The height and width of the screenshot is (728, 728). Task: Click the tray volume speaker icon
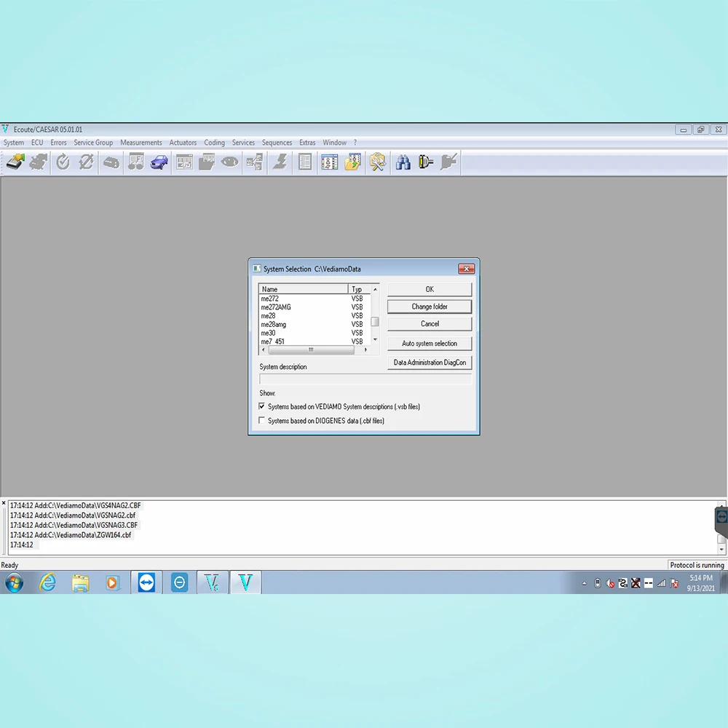610,584
